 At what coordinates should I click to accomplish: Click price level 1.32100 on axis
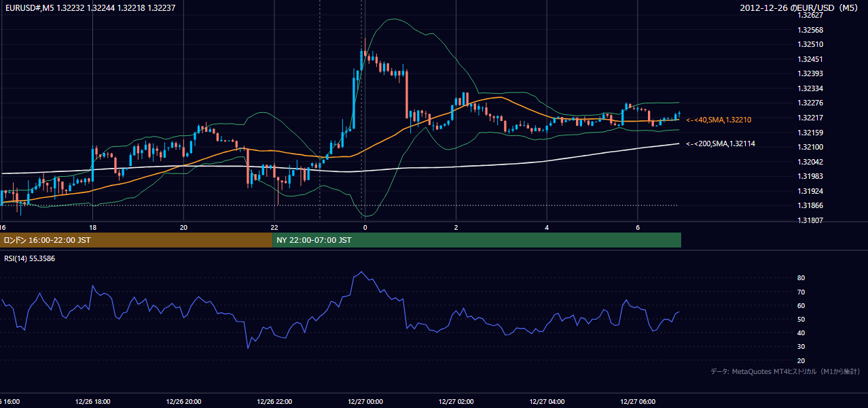(809, 147)
